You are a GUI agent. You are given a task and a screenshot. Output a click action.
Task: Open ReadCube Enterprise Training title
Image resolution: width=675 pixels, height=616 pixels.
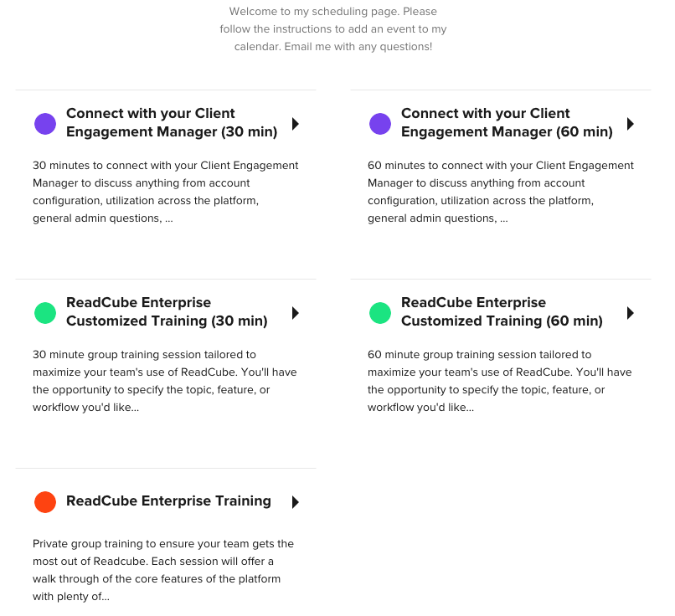click(x=169, y=501)
